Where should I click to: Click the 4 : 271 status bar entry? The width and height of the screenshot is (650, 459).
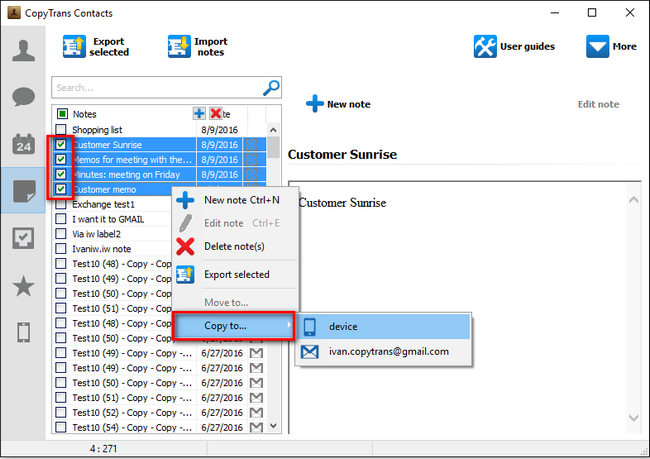pyautogui.click(x=104, y=449)
